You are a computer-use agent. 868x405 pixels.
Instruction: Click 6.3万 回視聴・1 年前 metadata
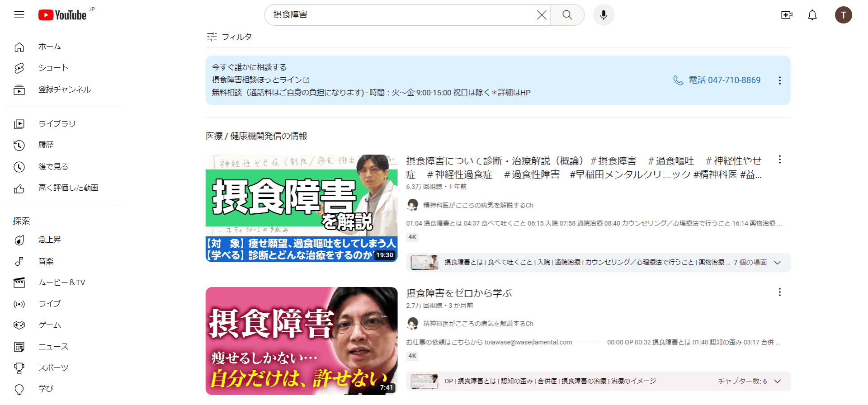pyautogui.click(x=436, y=187)
